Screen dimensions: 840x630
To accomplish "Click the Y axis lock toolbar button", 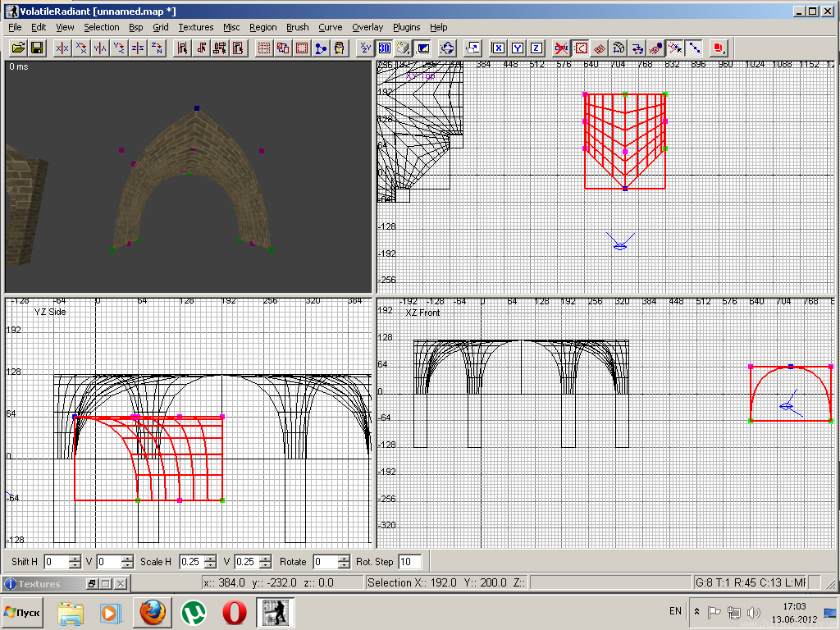I will (x=517, y=48).
